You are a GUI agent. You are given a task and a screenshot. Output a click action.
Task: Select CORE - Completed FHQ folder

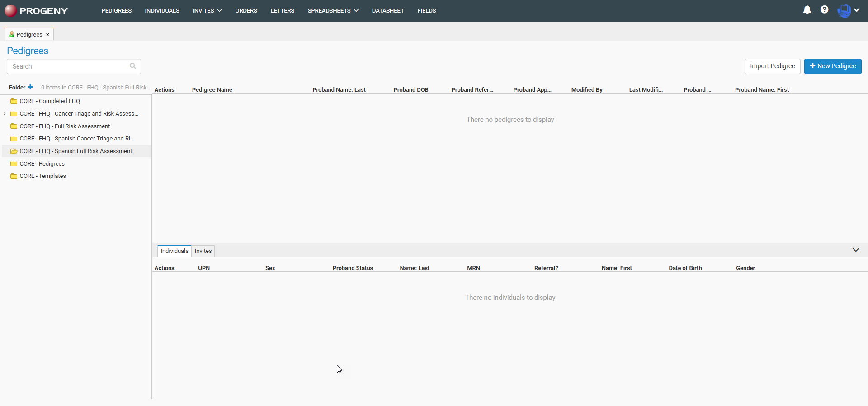(50, 101)
